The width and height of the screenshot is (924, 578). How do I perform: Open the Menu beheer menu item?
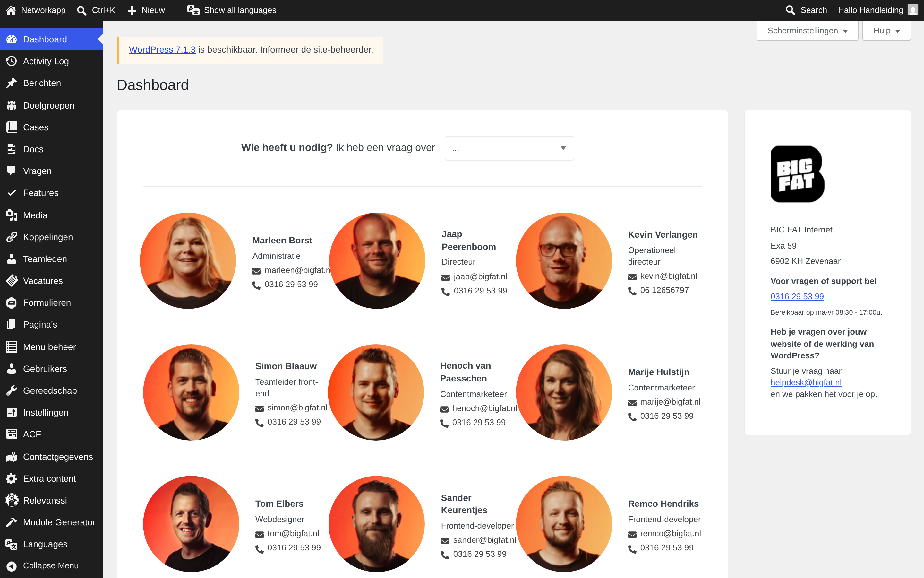coord(51,347)
